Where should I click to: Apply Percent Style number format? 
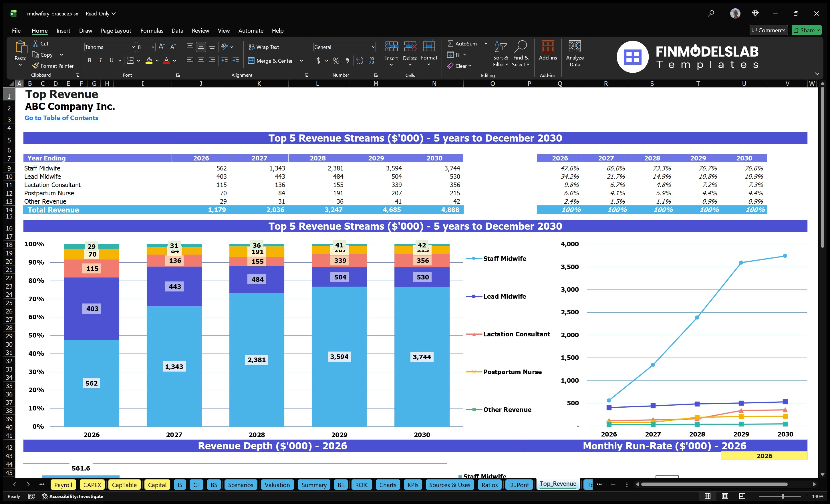coord(336,61)
